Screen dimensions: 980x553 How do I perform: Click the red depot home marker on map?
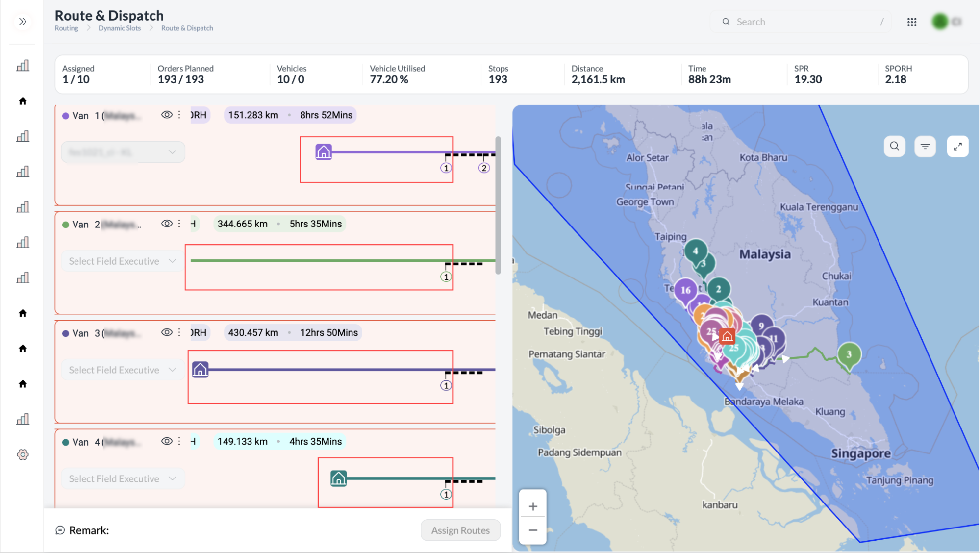(x=727, y=336)
